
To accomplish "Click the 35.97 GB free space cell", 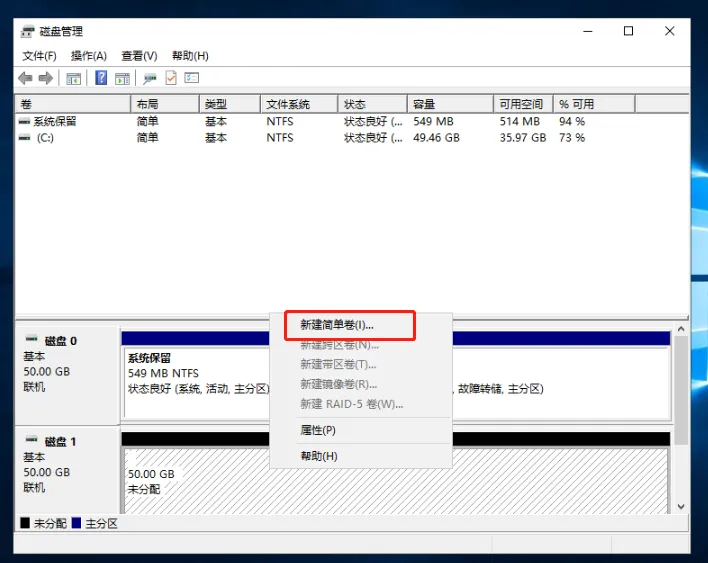I will pos(523,138).
